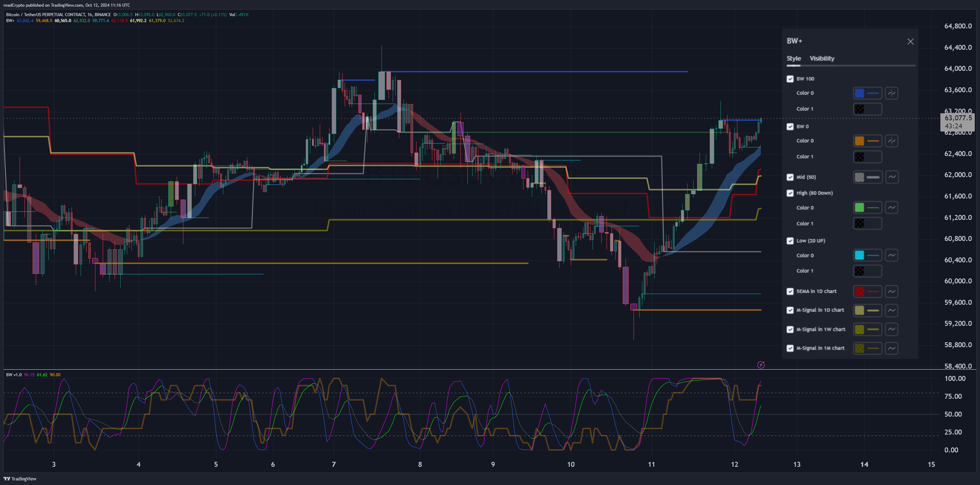Click the BW+ indicator legend label
The height and width of the screenshot is (485, 980).
pyautogui.click(x=10, y=21)
